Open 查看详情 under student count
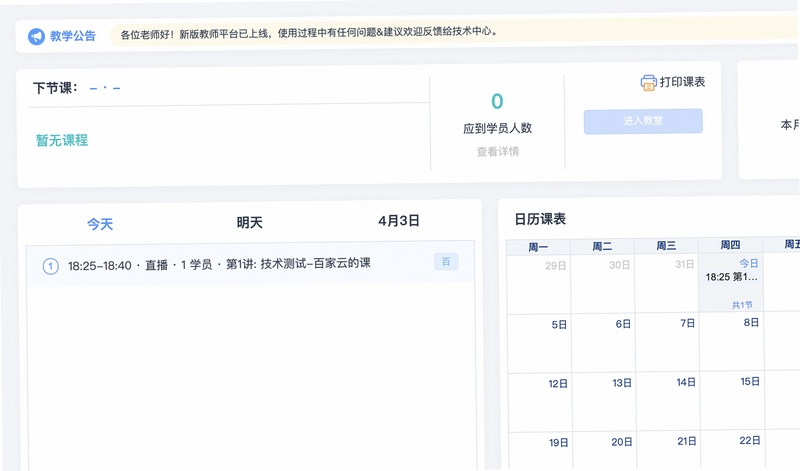The width and height of the screenshot is (800, 471). [497, 152]
